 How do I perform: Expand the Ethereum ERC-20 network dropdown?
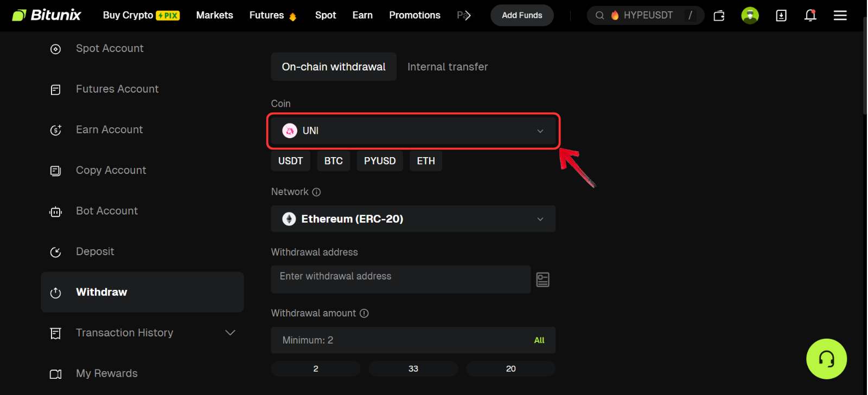pyautogui.click(x=412, y=218)
